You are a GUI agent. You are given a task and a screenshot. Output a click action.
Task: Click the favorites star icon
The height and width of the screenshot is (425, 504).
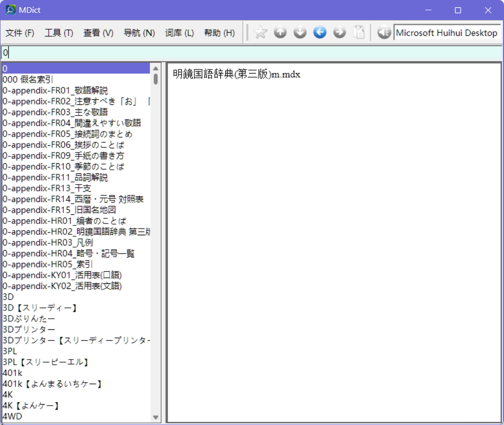click(x=260, y=32)
